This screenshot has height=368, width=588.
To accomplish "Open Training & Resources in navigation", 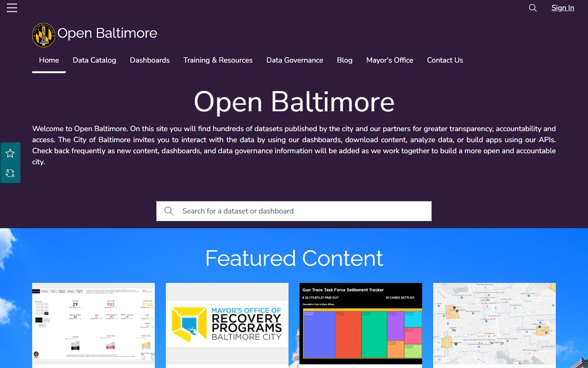I will pos(218,60).
